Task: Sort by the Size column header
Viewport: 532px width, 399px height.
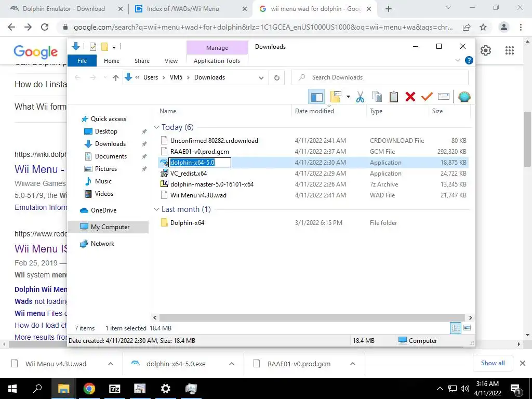Action: click(x=437, y=111)
